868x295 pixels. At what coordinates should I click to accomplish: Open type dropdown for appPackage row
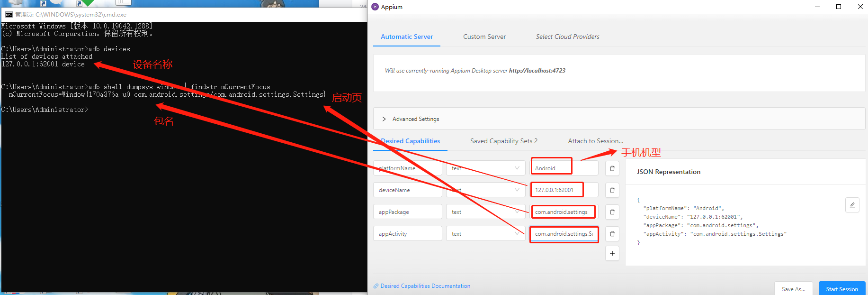tap(486, 212)
